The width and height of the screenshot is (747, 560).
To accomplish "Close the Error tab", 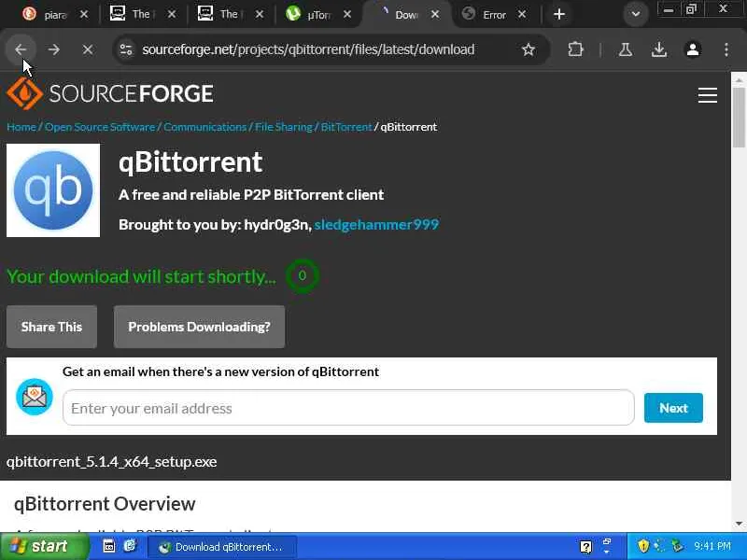I will (x=522, y=15).
